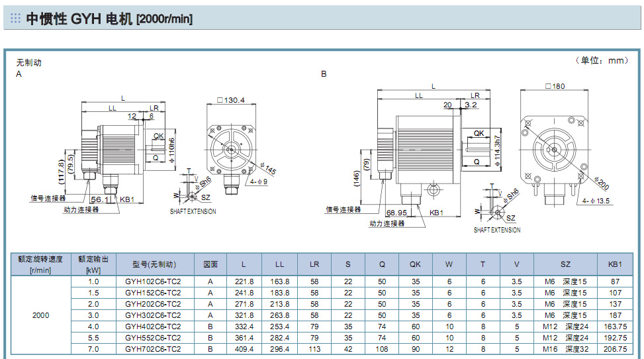Click the 113 LR value
Viewport: 644px width, 359px height.
pos(314,349)
